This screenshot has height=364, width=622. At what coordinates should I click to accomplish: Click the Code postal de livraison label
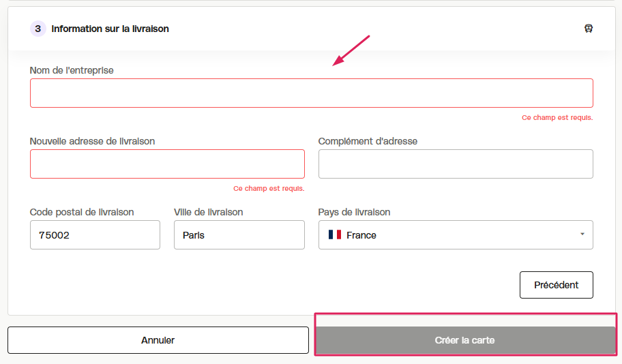82,212
